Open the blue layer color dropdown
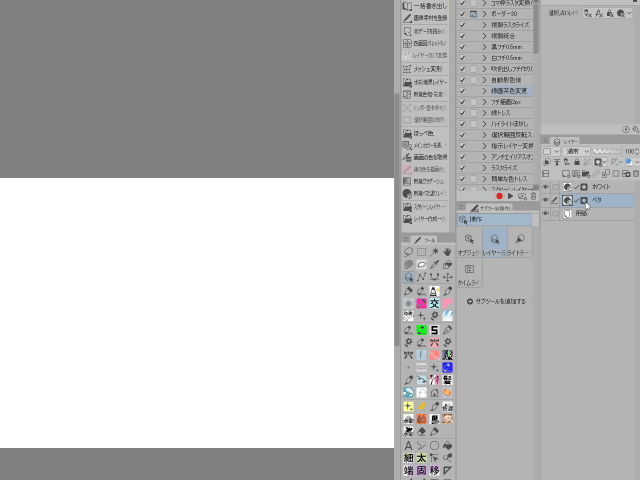 tap(632, 162)
